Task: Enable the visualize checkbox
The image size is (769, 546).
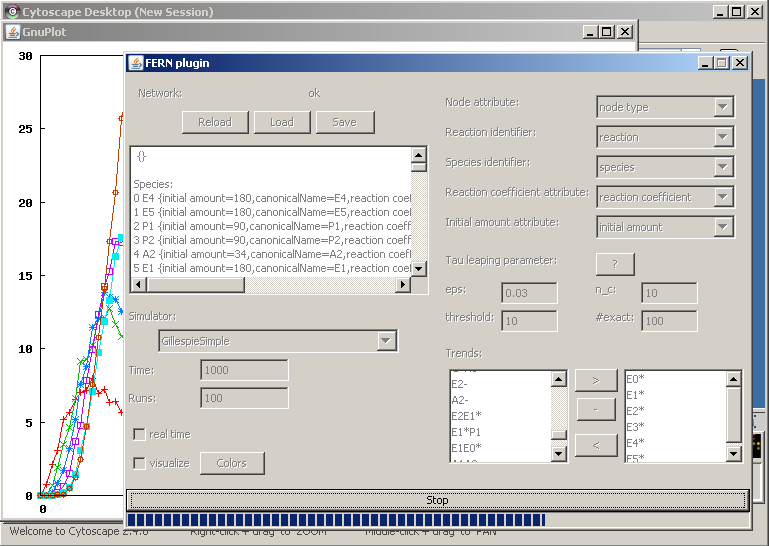Action: pyautogui.click(x=139, y=463)
